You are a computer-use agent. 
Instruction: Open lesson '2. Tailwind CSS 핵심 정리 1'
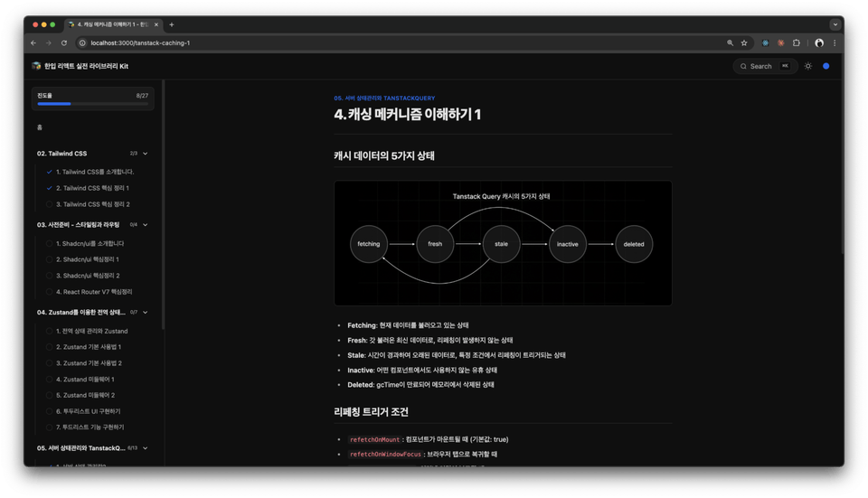coord(92,188)
